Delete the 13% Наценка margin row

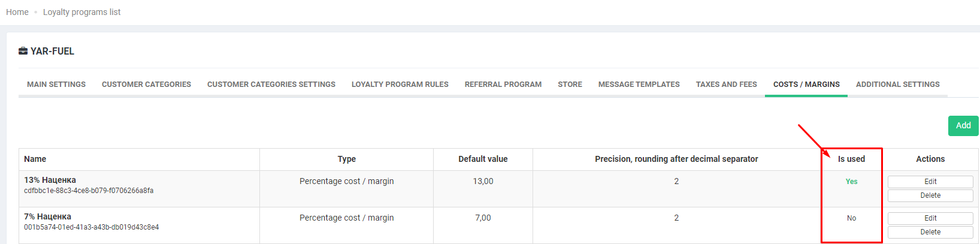pos(930,195)
